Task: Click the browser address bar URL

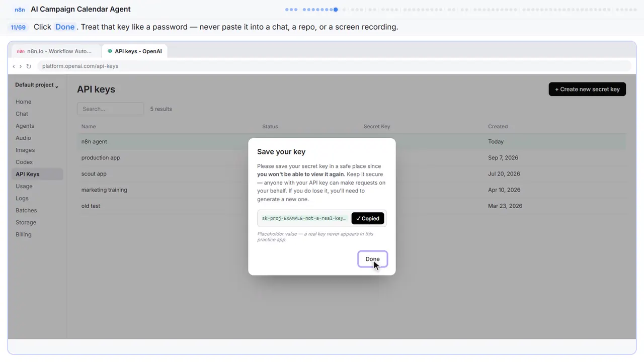Action: coord(80,66)
